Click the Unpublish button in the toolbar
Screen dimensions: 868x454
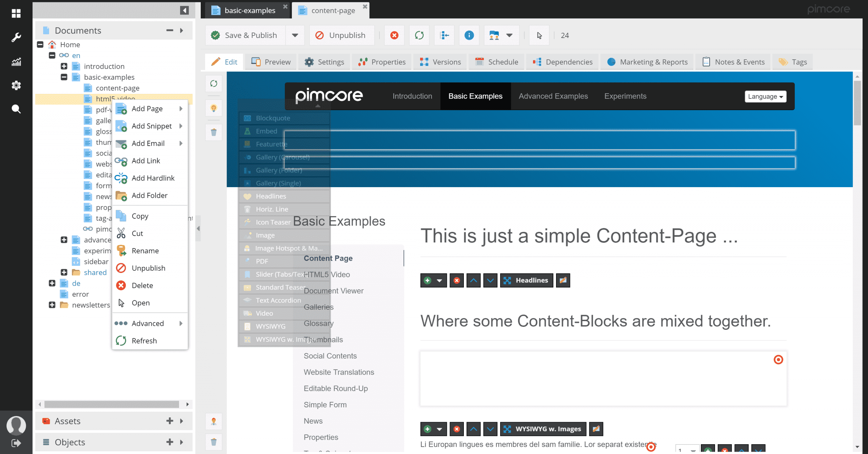pyautogui.click(x=341, y=35)
